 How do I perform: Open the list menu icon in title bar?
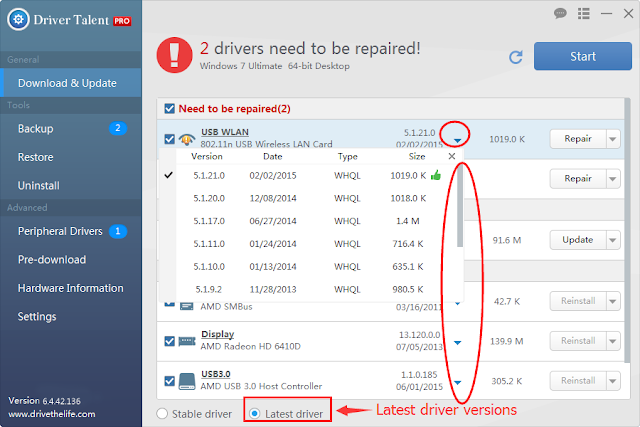pyautogui.click(x=584, y=13)
